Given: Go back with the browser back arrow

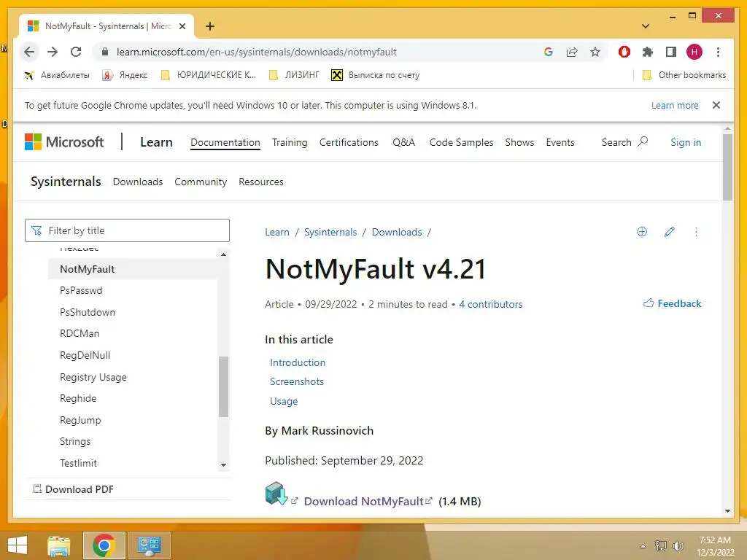Looking at the screenshot, I should coord(29,52).
